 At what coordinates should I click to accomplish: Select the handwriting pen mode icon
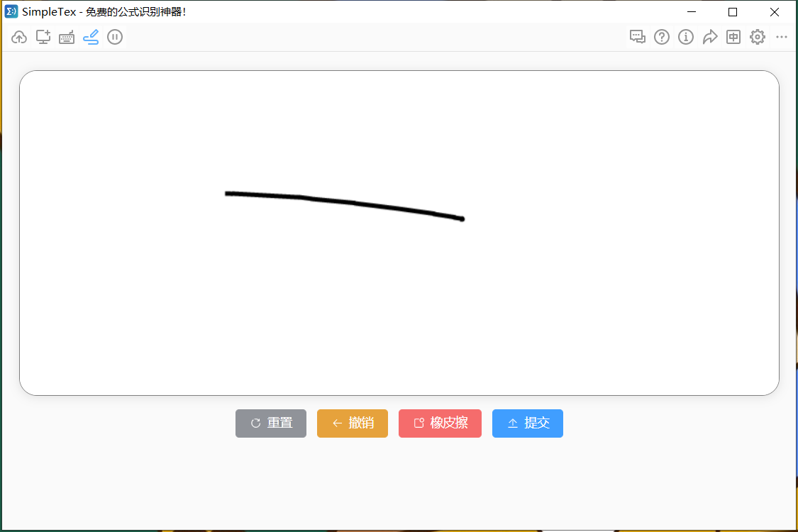point(91,38)
